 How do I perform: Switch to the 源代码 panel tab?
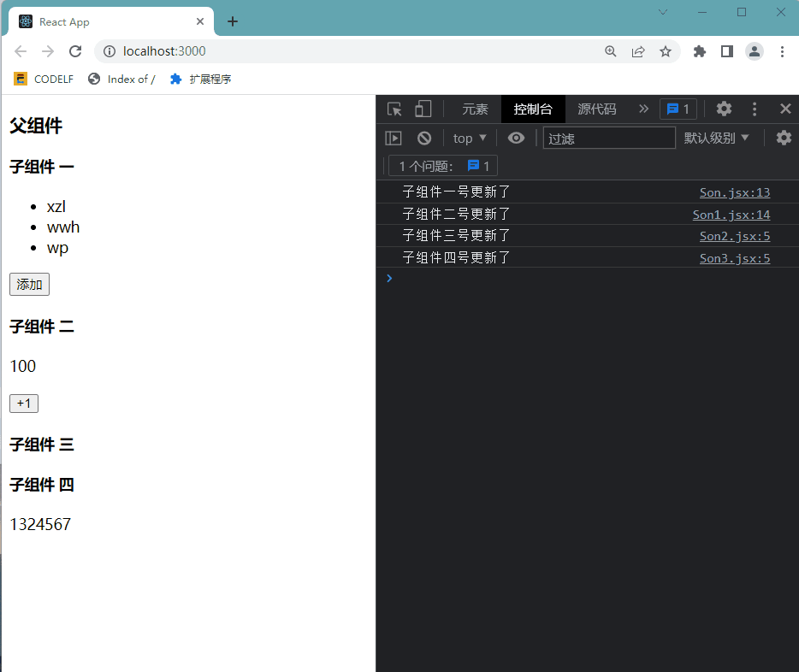[596, 109]
